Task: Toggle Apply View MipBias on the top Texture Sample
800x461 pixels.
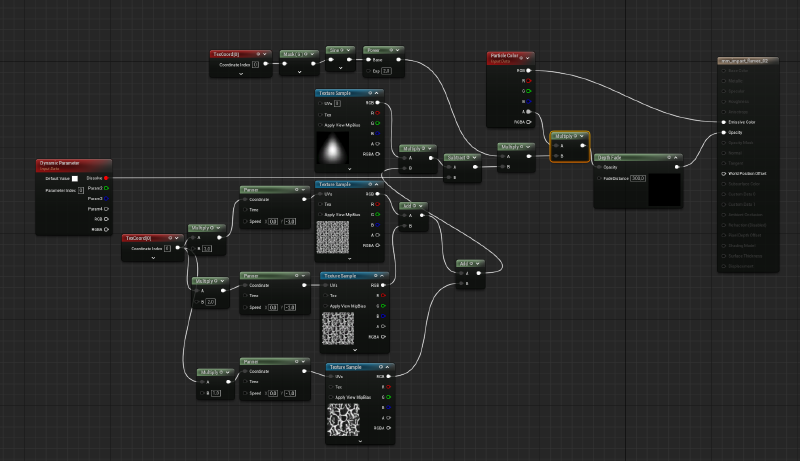Action: pyautogui.click(x=321, y=125)
